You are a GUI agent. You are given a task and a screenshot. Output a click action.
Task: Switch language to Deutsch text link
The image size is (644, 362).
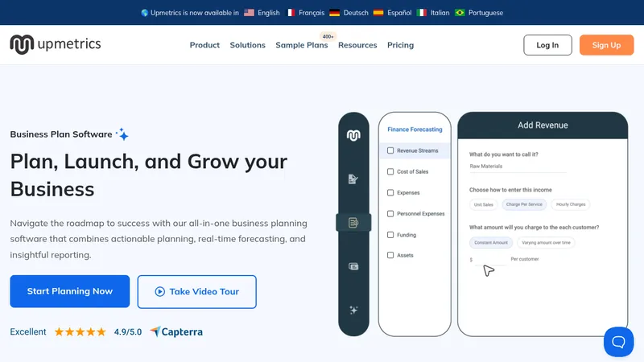coord(356,13)
